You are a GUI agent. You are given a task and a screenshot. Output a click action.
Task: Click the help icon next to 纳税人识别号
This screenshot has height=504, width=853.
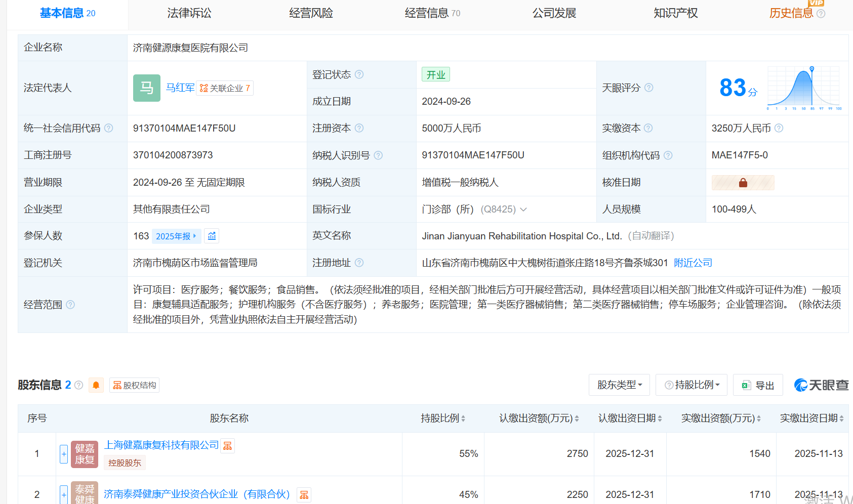tap(378, 155)
